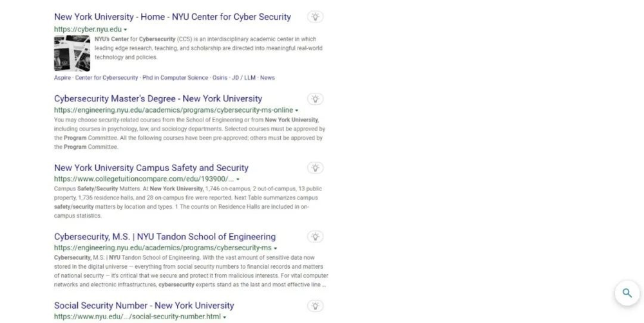The height and width of the screenshot is (323, 644).
Task: Click lightbulb icon beside Social Security Number result
Action: 315,305
